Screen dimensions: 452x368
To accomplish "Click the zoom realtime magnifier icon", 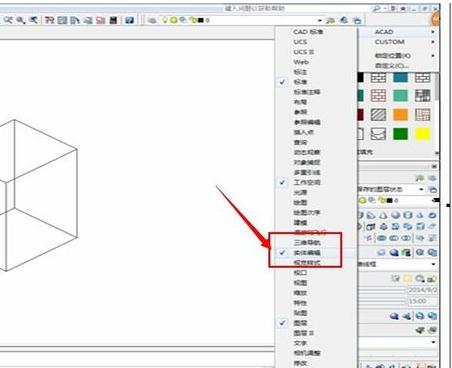I will tap(8, 20).
